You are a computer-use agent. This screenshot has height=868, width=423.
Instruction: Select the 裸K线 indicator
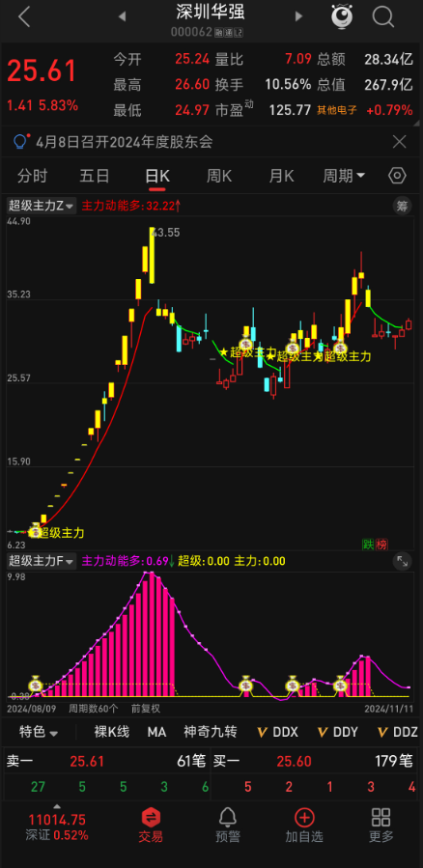coord(112,732)
